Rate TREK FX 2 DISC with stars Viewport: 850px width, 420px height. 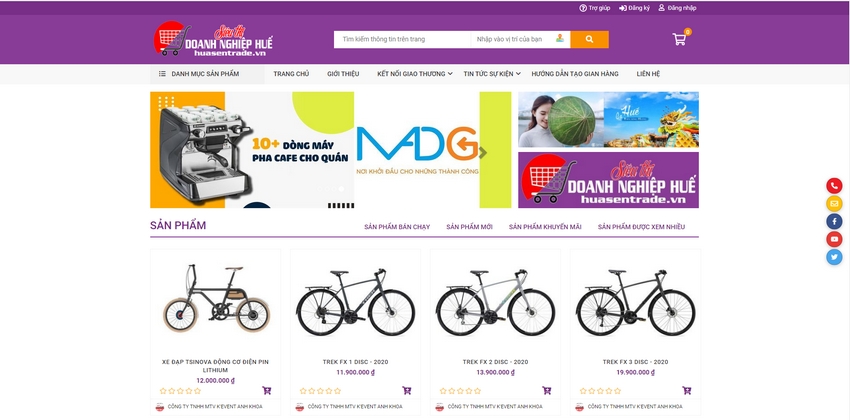(x=459, y=391)
